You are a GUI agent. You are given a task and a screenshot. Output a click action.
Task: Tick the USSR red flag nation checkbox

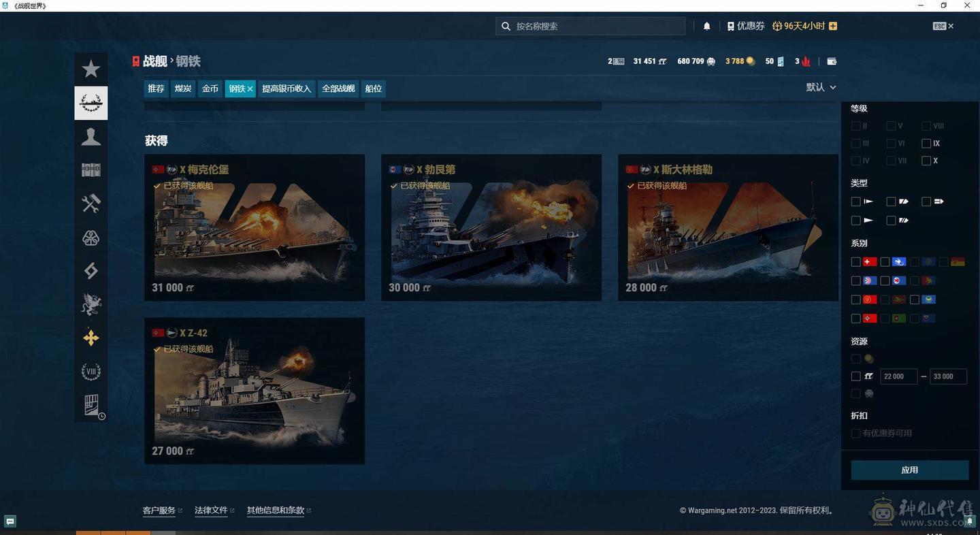pos(855,299)
